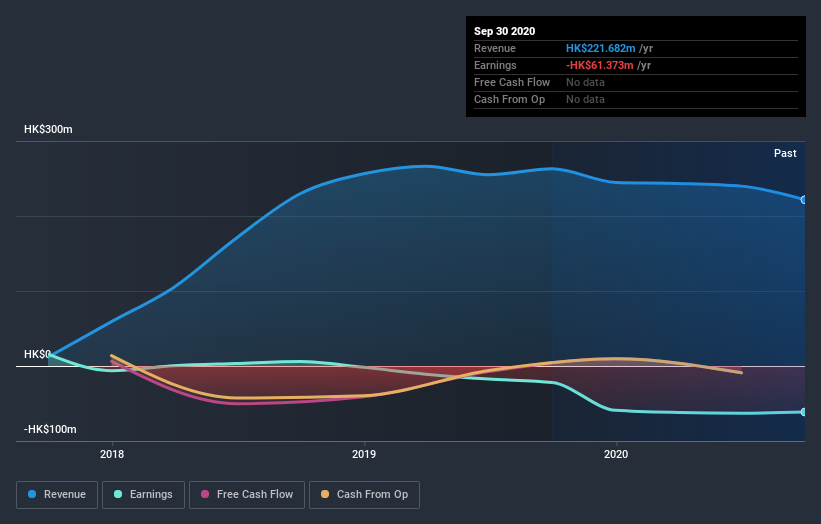Click the -HK$100m y-axis label

50,429
